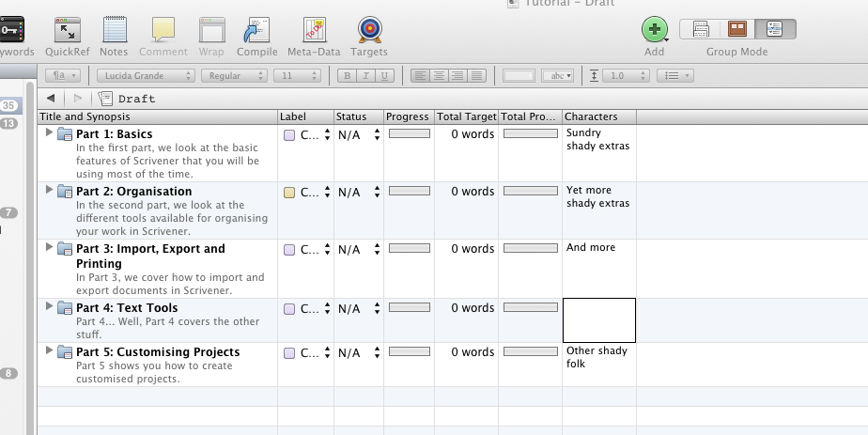Viewport: 868px width, 435px height.
Task: Click the Part 3 folder icon
Action: point(66,249)
